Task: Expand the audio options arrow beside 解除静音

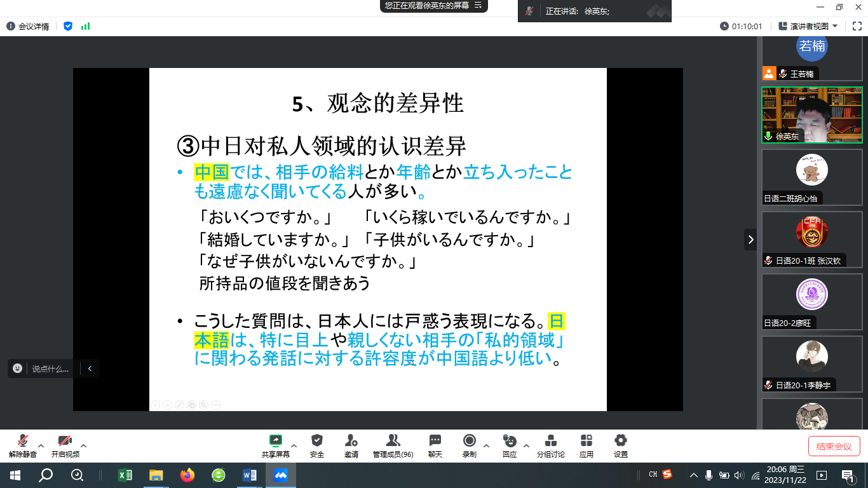Action: [41, 445]
